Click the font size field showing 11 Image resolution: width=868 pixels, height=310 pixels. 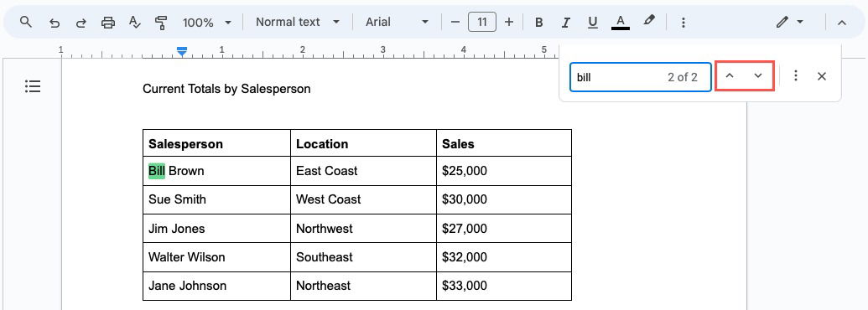(482, 22)
